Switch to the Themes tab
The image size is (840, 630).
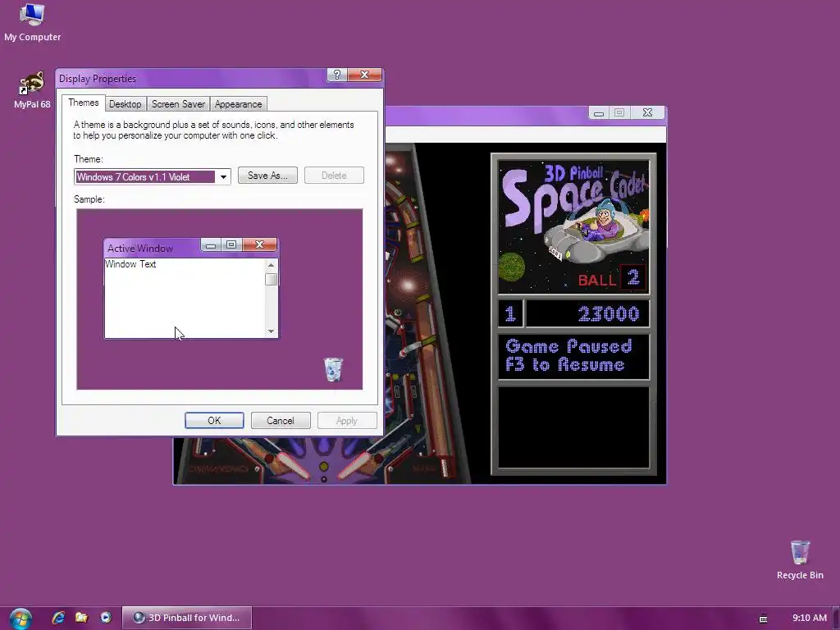coord(83,103)
